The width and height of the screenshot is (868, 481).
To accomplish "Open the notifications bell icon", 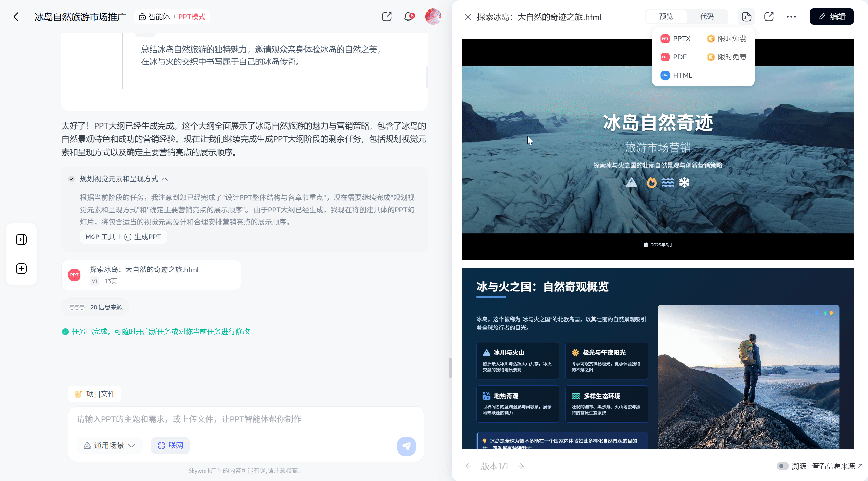I will tap(408, 16).
